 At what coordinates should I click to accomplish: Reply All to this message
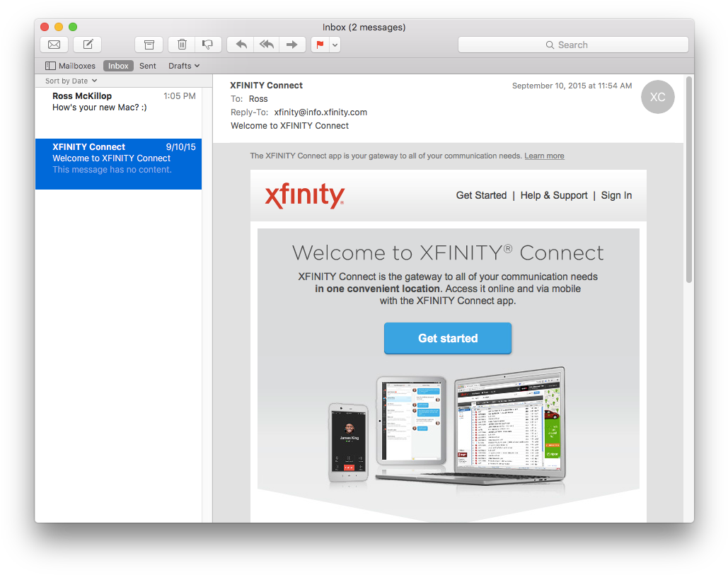tap(266, 44)
